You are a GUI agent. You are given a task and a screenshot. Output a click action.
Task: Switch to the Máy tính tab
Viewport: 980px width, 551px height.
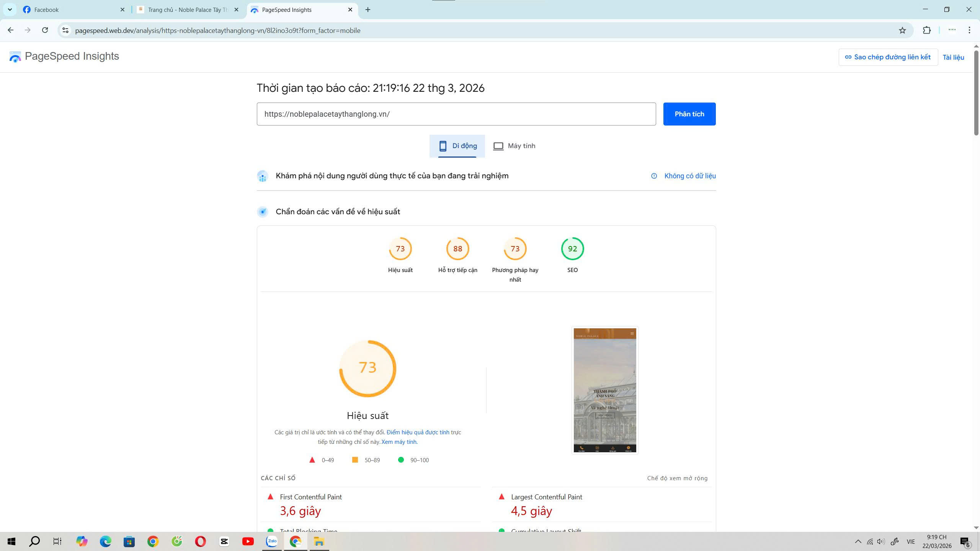tap(514, 146)
